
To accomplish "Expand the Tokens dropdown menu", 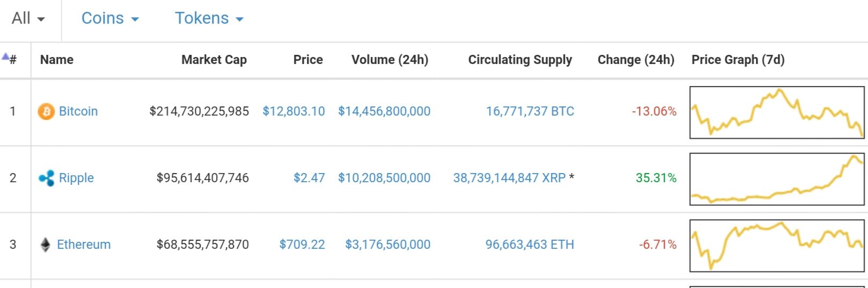I will click(x=209, y=18).
